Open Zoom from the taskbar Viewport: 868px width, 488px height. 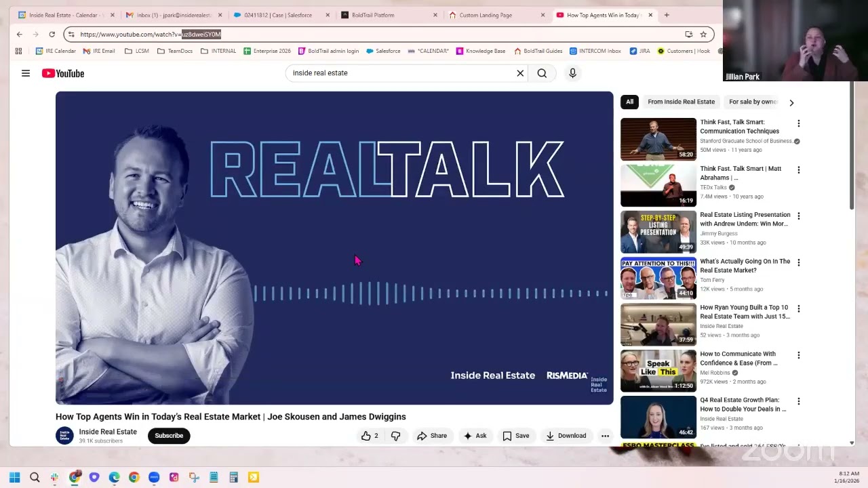[x=154, y=477]
